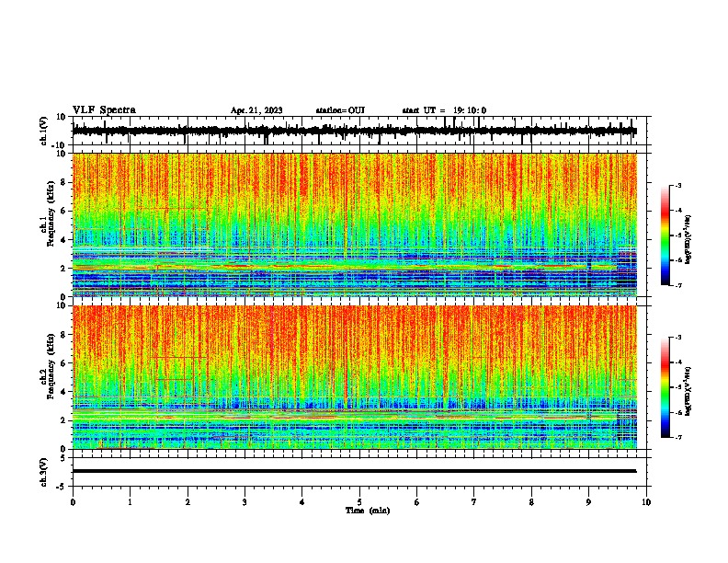Click the "-7" label on ch.1 color scale
The height and width of the screenshot is (563, 728).
pos(677,285)
